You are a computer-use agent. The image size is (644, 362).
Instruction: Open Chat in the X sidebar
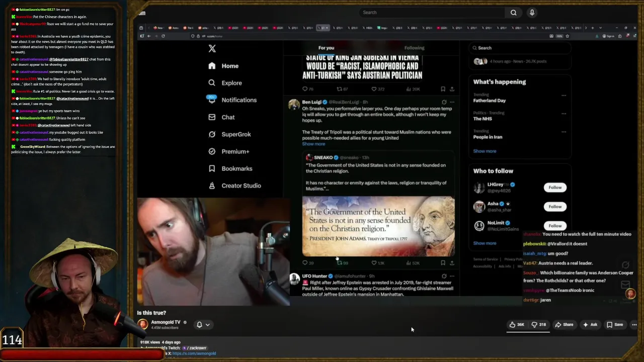coord(221,117)
